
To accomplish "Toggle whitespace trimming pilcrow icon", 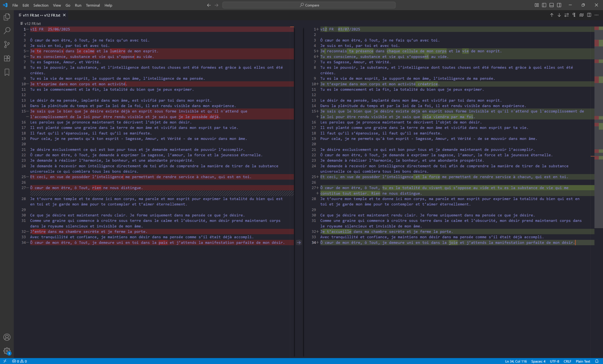I will [x=574, y=15].
